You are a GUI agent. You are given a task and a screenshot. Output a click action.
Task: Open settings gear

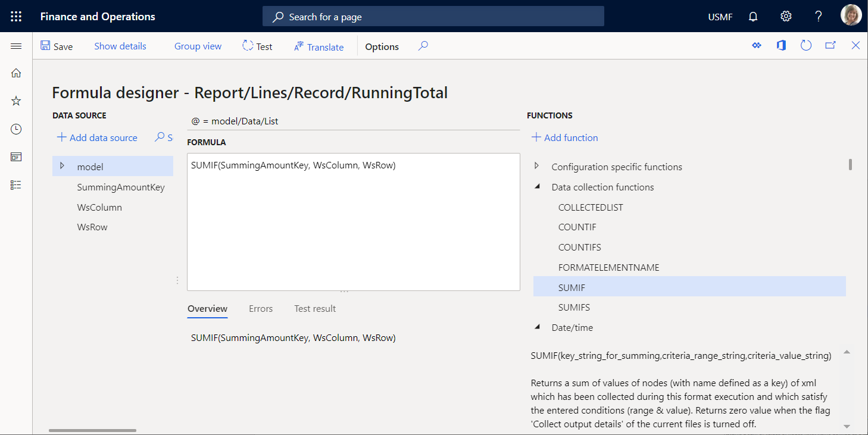786,17
